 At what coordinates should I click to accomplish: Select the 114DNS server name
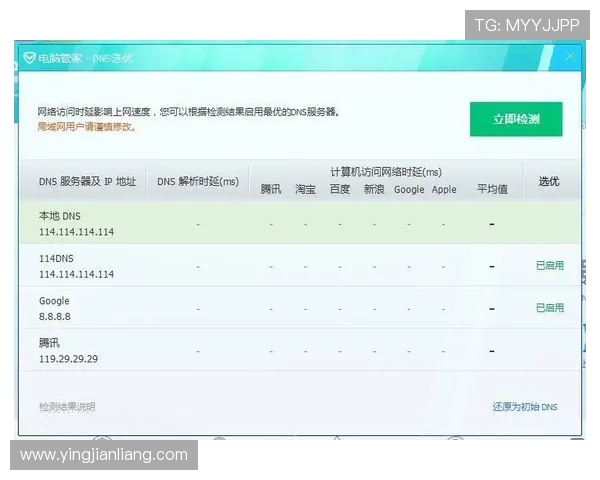pos(56,259)
